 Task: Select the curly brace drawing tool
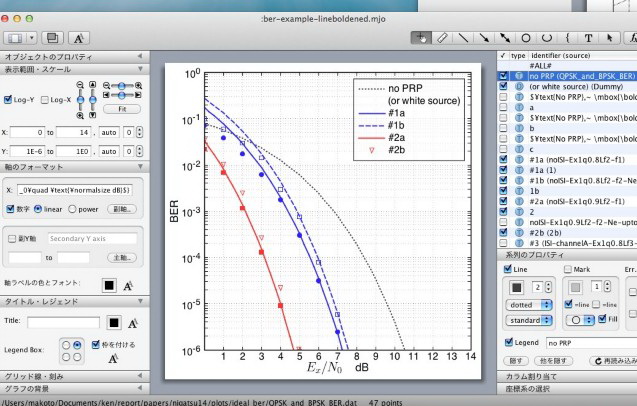coord(568,38)
